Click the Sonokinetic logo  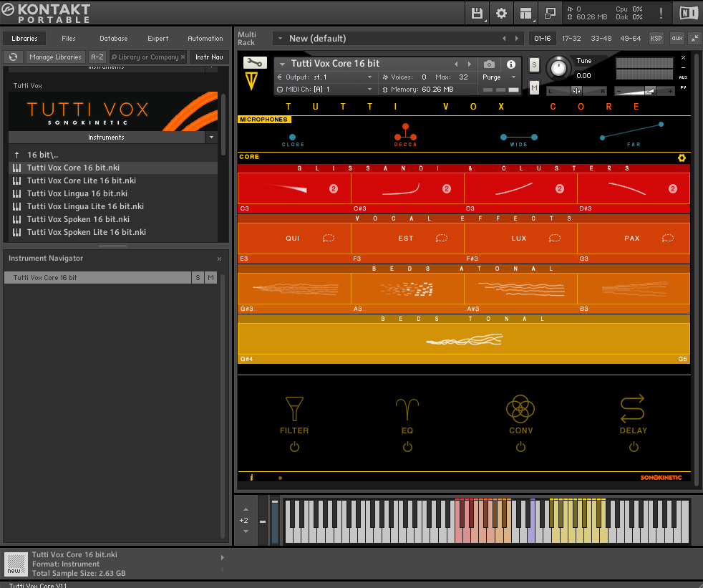click(661, 478)
